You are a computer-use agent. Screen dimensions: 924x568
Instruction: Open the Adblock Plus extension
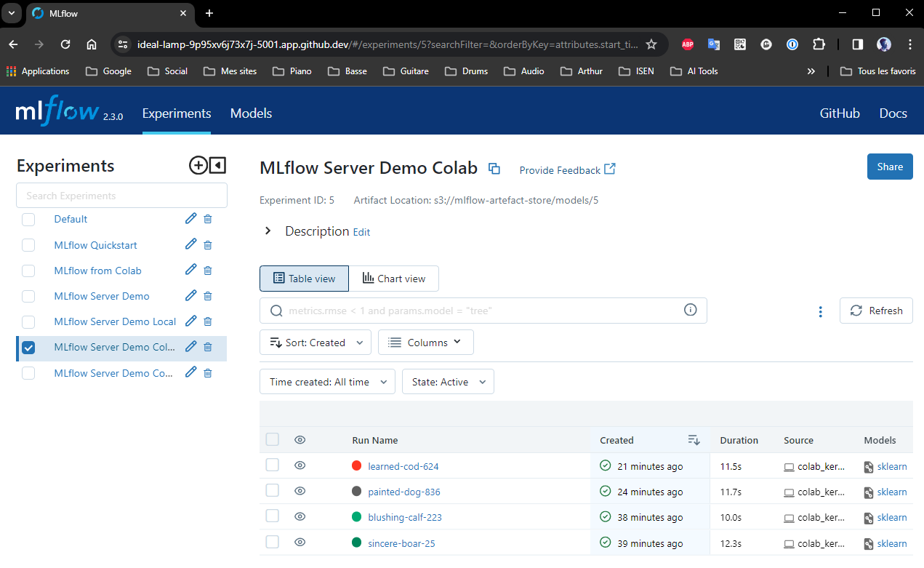(688, 44)
